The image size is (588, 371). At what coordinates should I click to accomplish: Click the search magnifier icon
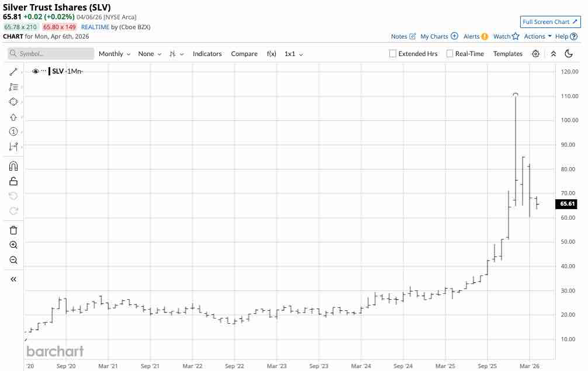pos(13,54)
